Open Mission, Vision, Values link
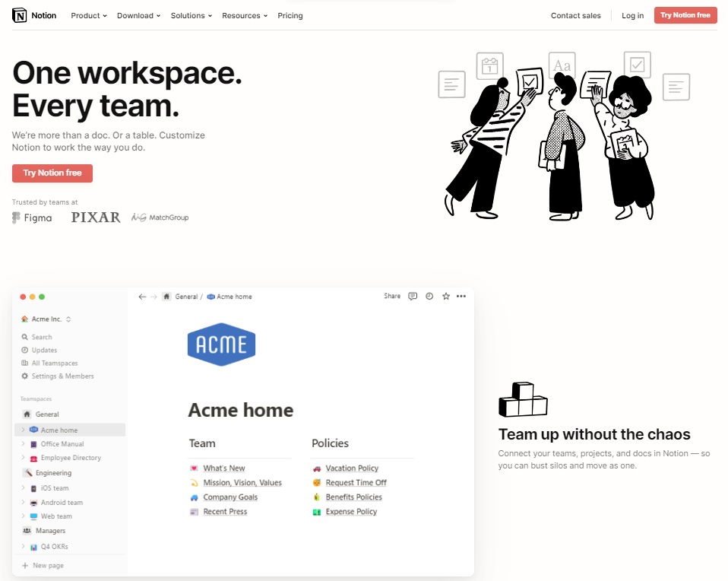 pos(242,482)
